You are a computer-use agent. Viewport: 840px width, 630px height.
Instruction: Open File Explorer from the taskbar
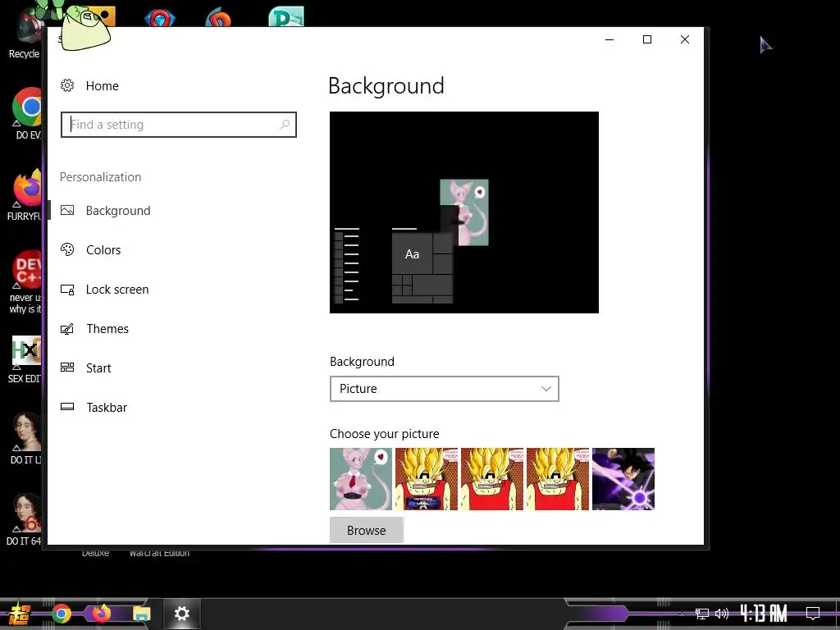point(141,614)
